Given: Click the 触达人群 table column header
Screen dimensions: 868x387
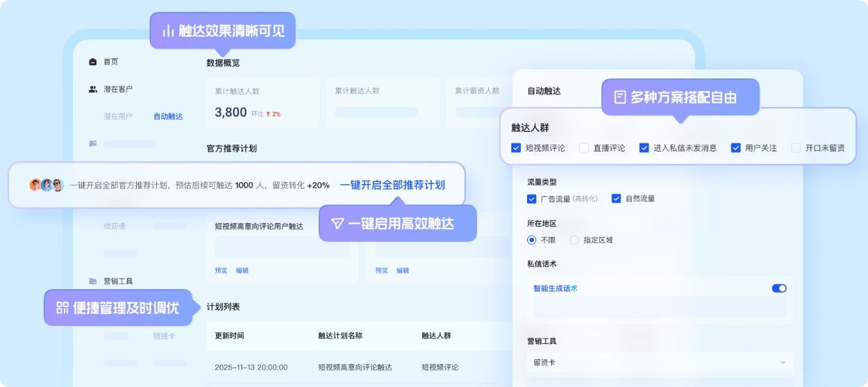Looking at the screenshot, I should [x=436, y=336].
